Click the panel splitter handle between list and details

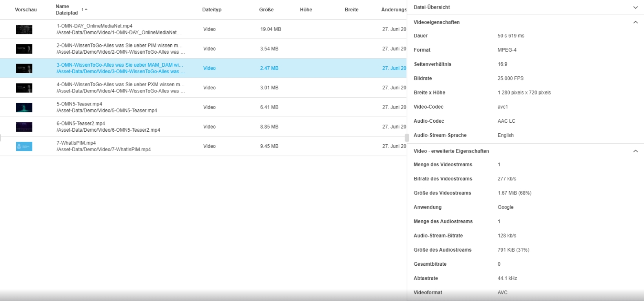pyautogui.click(x=407, y=138)
